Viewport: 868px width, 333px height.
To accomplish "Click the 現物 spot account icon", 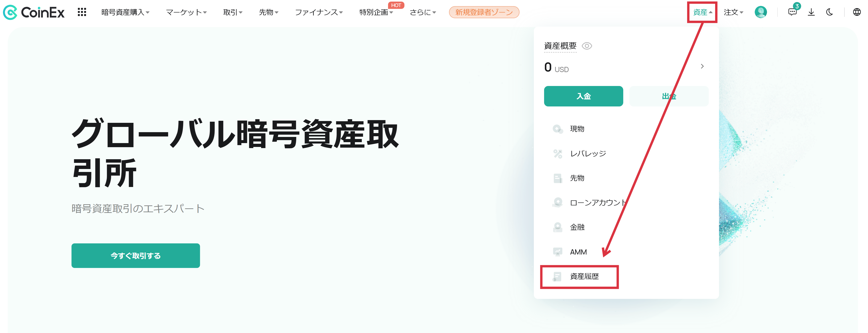I will (x=558, y=129).
